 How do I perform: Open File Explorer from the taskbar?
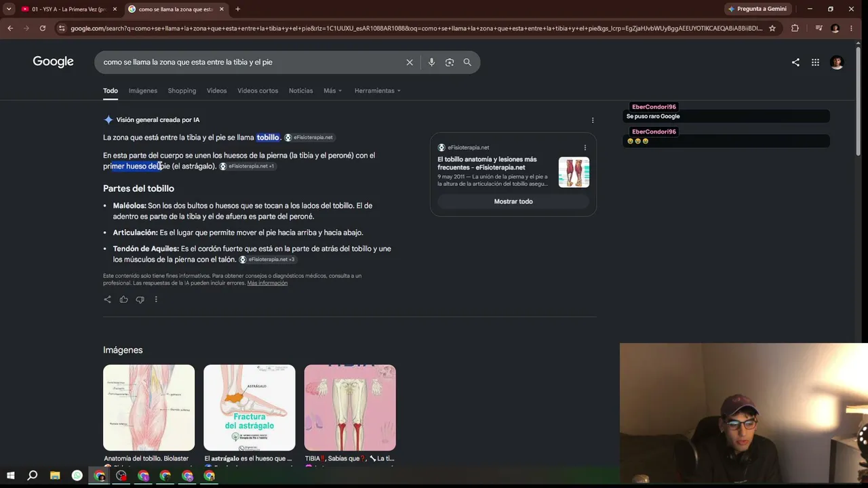coord(55,476)
